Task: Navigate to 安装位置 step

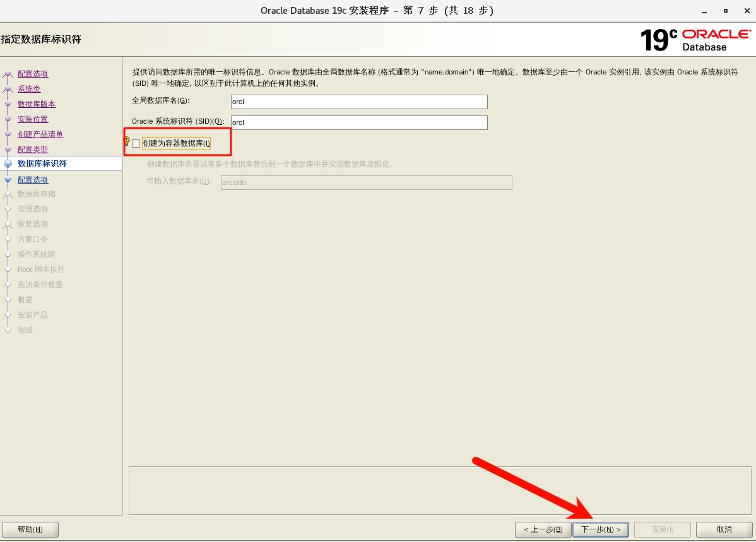Action: point(33,119)
